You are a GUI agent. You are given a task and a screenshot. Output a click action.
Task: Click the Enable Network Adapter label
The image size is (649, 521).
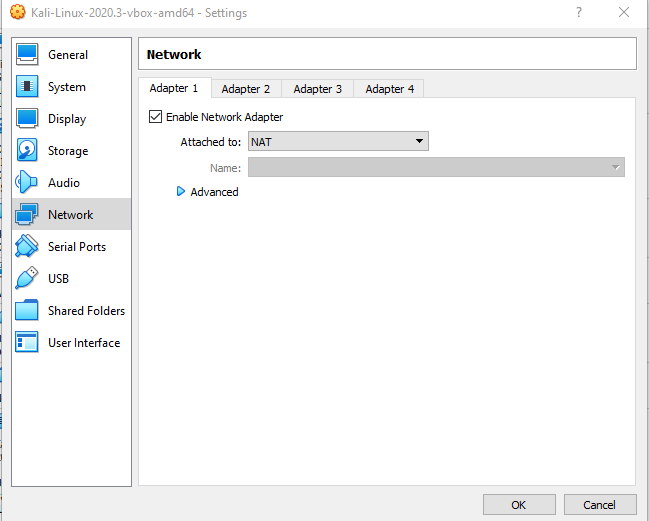coord(225,117)
